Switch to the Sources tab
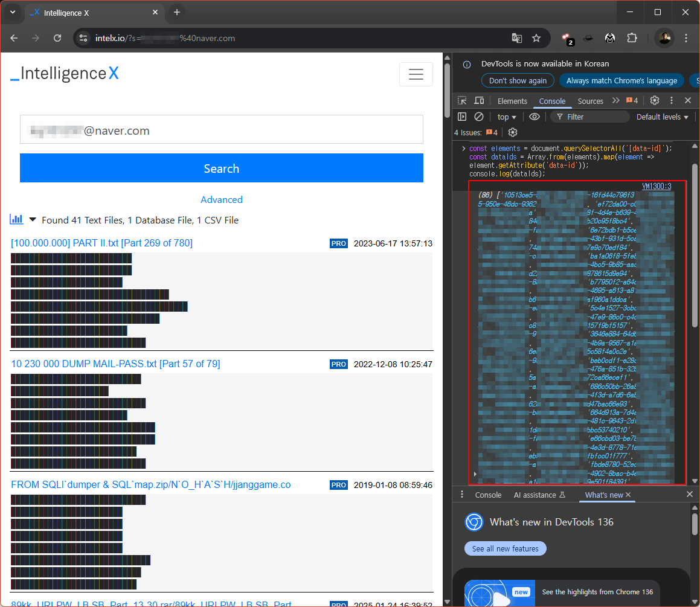Screen dimensions: 700x607 tap(590, 101)
